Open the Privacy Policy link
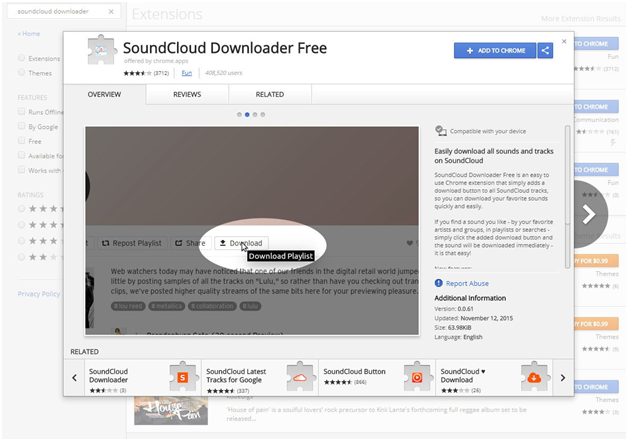Image resolution: width=628 pixels, height=441 pixels. point(39,294)
